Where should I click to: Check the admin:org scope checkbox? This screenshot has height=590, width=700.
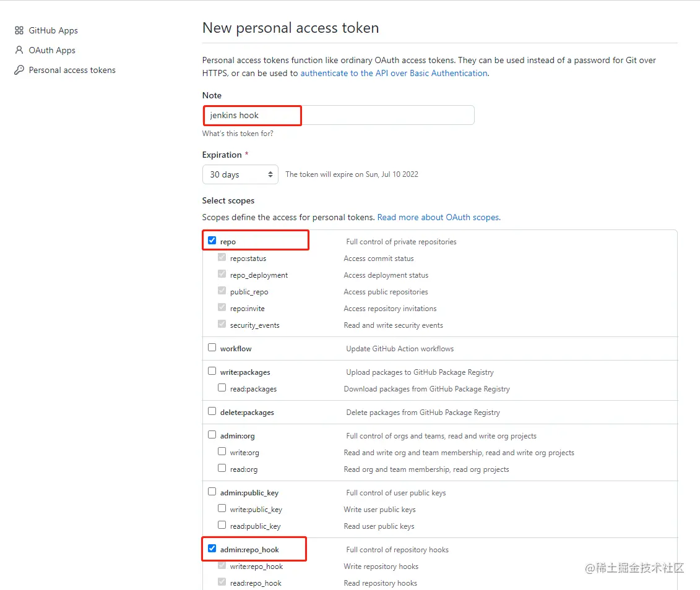(212, 435)
